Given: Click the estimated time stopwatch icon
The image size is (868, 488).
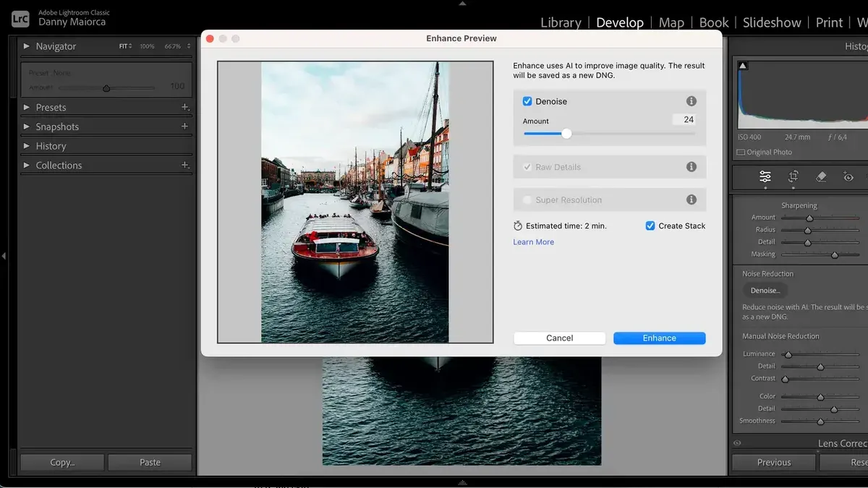Looking at the screenshot, I should (x=518, y=226).
